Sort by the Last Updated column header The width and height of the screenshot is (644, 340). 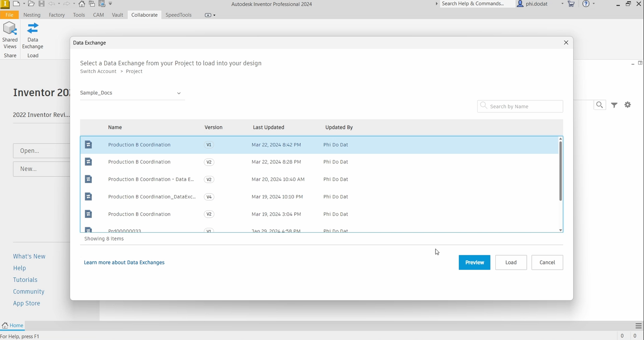pos(269,127)
